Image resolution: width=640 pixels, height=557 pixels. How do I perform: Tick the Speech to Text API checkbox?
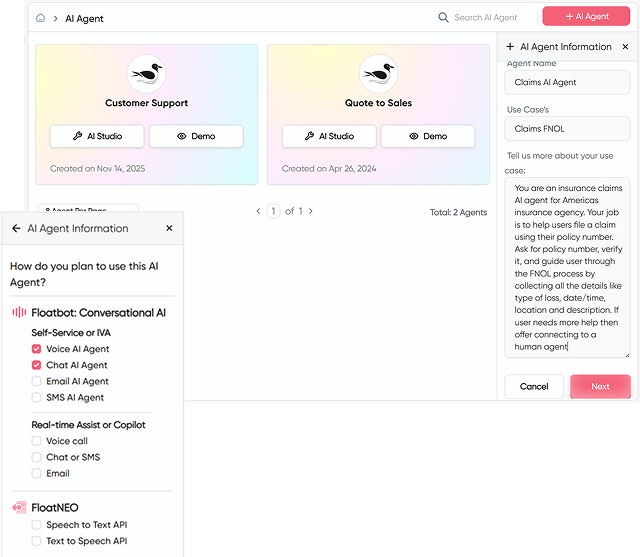coord(37,525)
